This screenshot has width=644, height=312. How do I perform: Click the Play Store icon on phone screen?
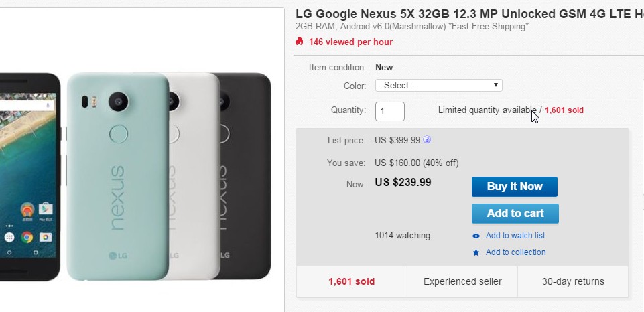coord(46,208)
